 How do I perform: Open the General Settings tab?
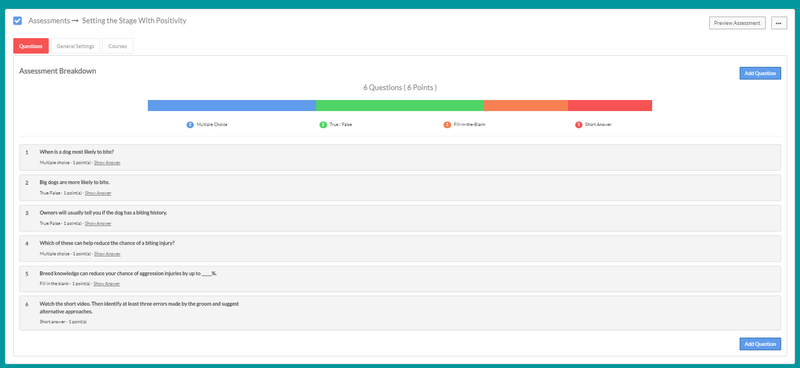(x=75, y=46)
